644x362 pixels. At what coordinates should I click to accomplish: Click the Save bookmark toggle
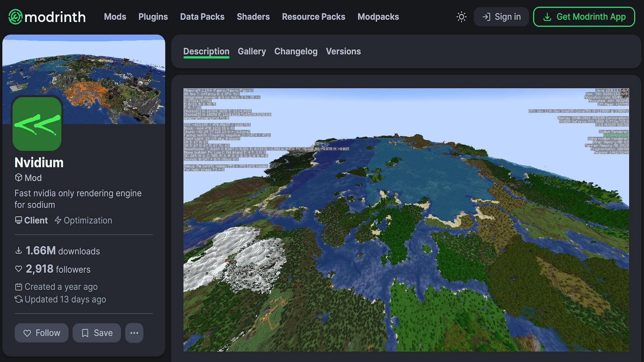(96, 333)
